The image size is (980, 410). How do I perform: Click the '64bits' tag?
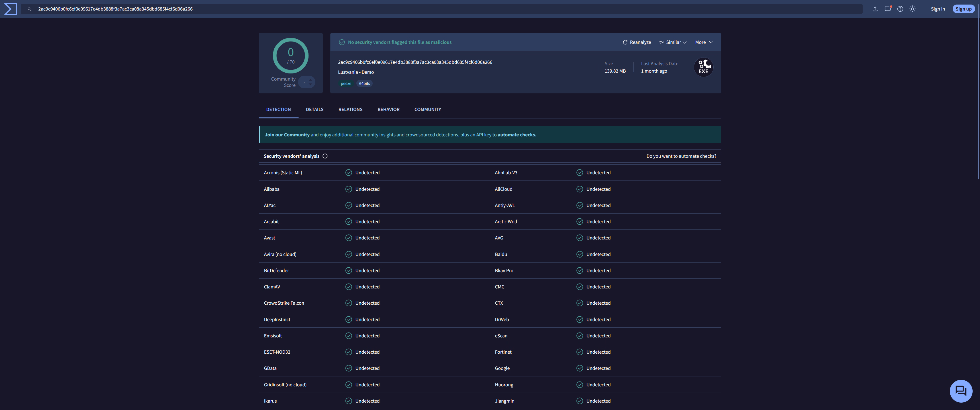tap(364, 84)
